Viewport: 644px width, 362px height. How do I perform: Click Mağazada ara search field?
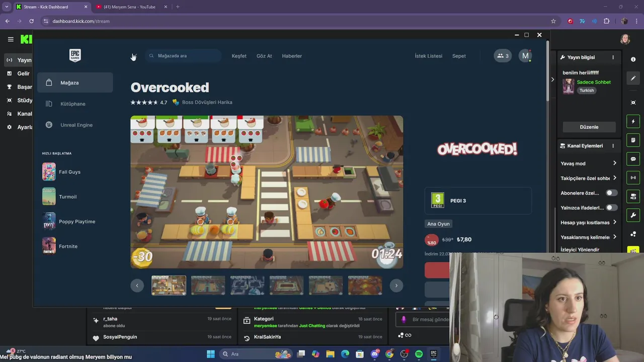[184, 56]
